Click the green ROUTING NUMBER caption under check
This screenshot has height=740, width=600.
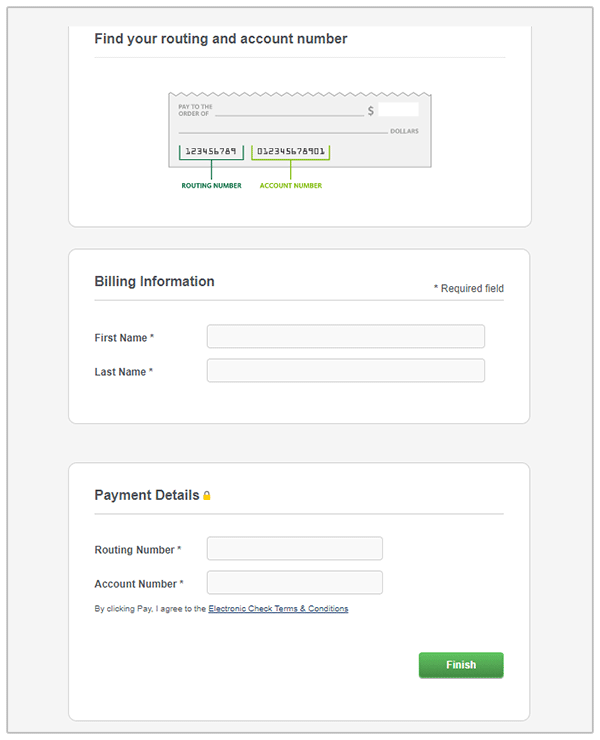click(x=211, y=186)
